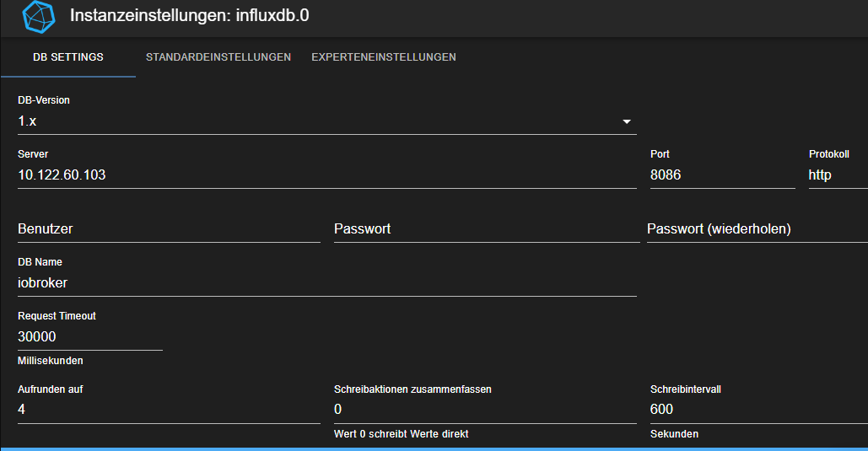Click into the Passwort field
This screenshot has width=868, height=451.
click(x=487, y=229)
